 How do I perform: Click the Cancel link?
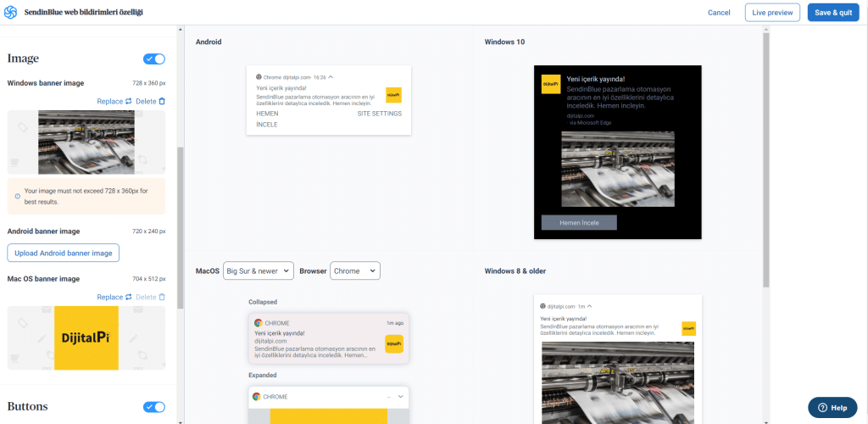click(x=719, y=12)
